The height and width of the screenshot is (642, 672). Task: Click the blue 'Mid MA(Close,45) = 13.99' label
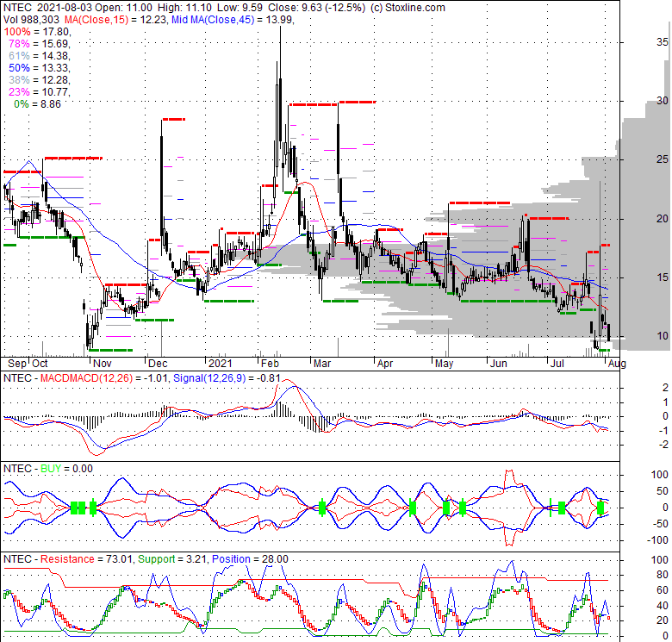tap(233, 19)
